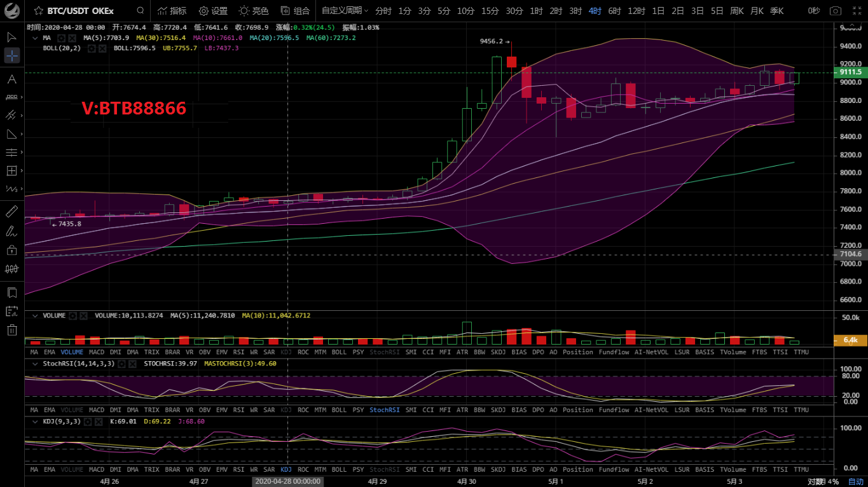Select the crosshair cursor tool
This screenshot has height=487, width=868.
pyautogui.click(x=12, y=56)
